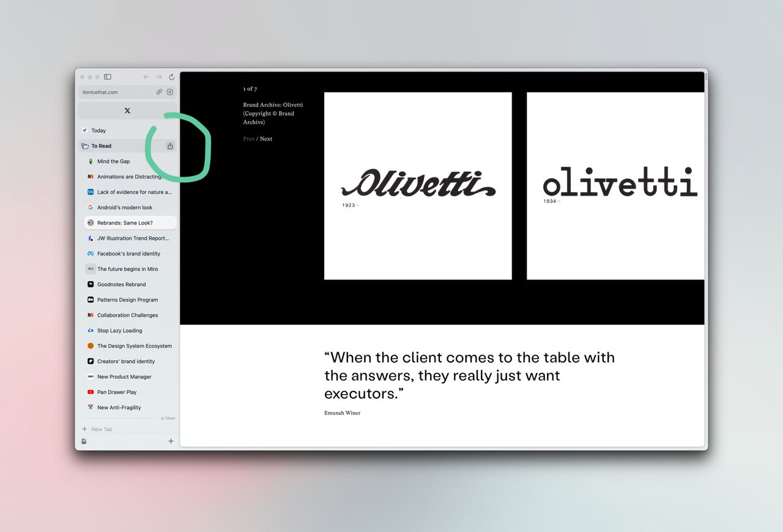Open Facebook's brand identity tab
Screen dimensions: 783x532
(130, 254)
